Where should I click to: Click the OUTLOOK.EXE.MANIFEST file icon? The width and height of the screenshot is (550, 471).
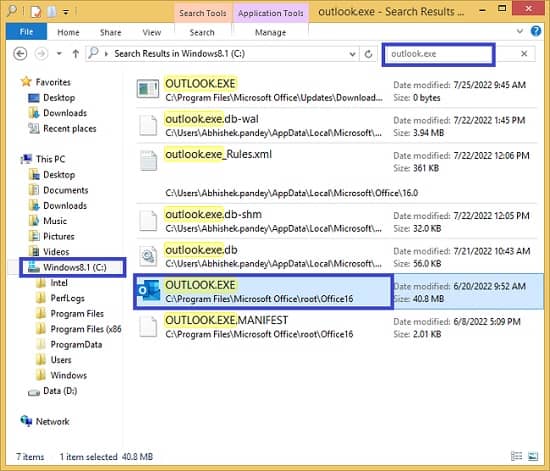point(148,326)
